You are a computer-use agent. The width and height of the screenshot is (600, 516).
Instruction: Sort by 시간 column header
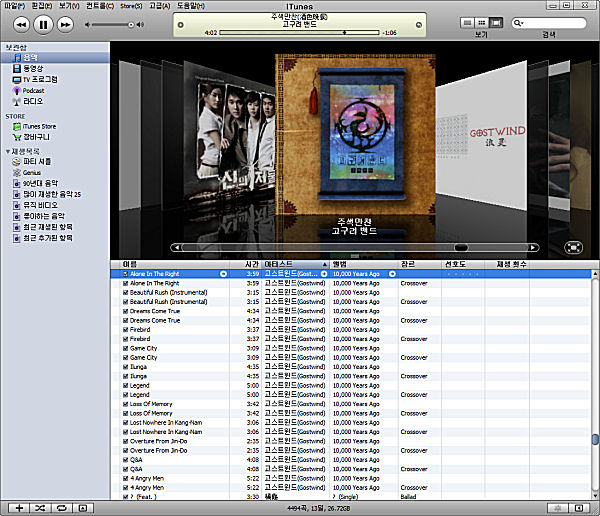coord(245,264)
